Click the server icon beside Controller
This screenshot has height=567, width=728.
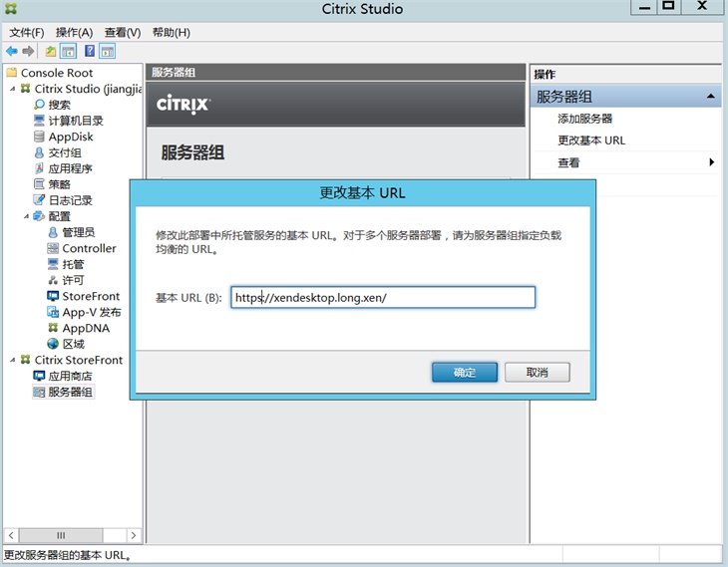(53, 248)
